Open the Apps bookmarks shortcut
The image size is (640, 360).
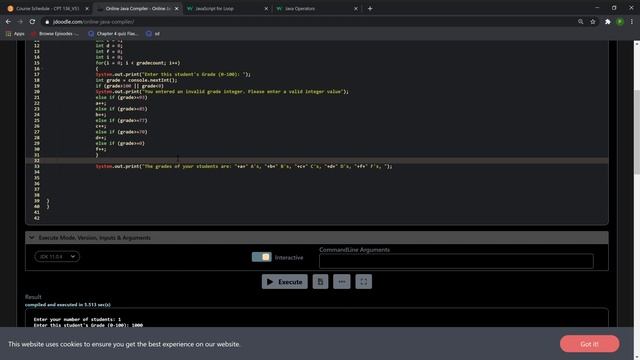[15, 34]
